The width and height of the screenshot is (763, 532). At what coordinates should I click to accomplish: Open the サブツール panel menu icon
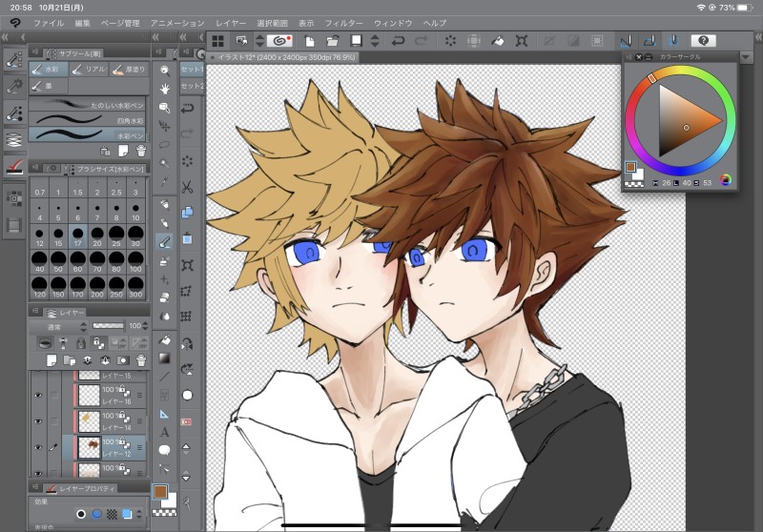tap(35, 52)
